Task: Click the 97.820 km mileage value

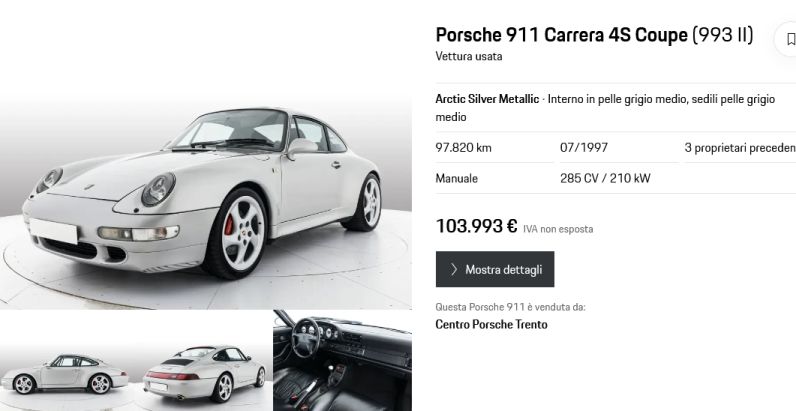Action: click(463, 148)
